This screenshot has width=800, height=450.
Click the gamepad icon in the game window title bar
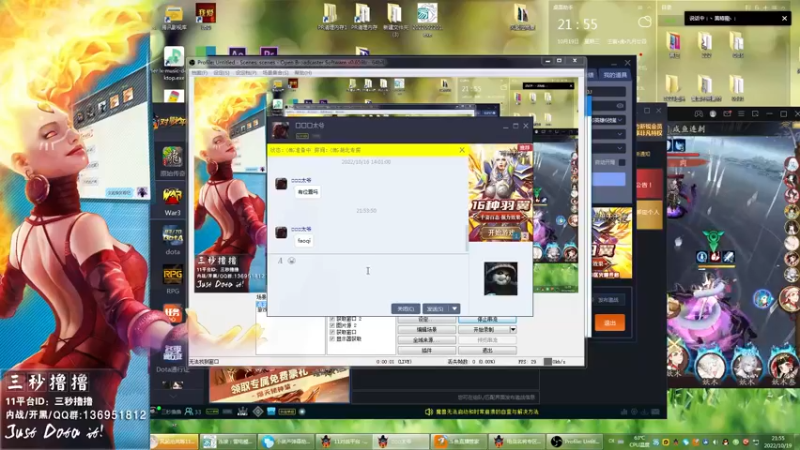coord(698,114)
